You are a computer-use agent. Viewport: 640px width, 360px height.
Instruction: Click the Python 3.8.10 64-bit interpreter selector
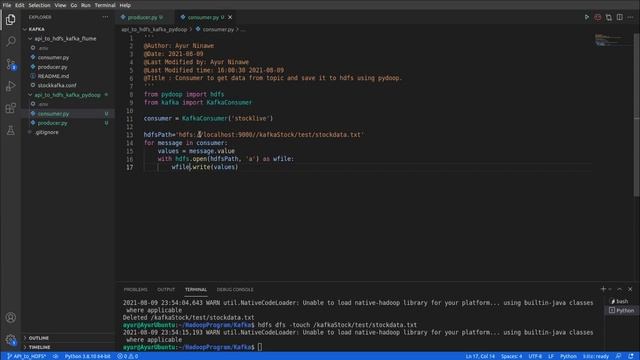click(x=87, y=356)
